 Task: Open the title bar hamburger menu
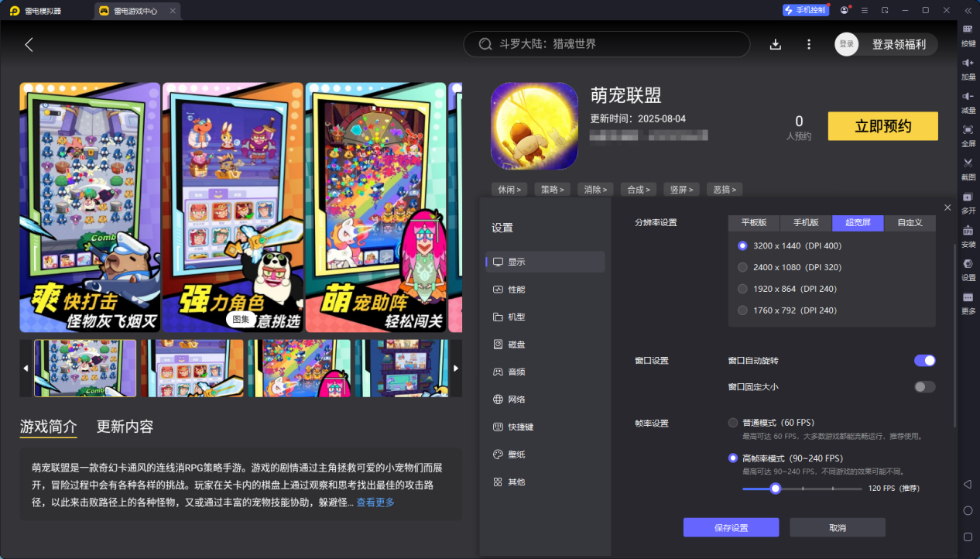click(x=864, y=10)
